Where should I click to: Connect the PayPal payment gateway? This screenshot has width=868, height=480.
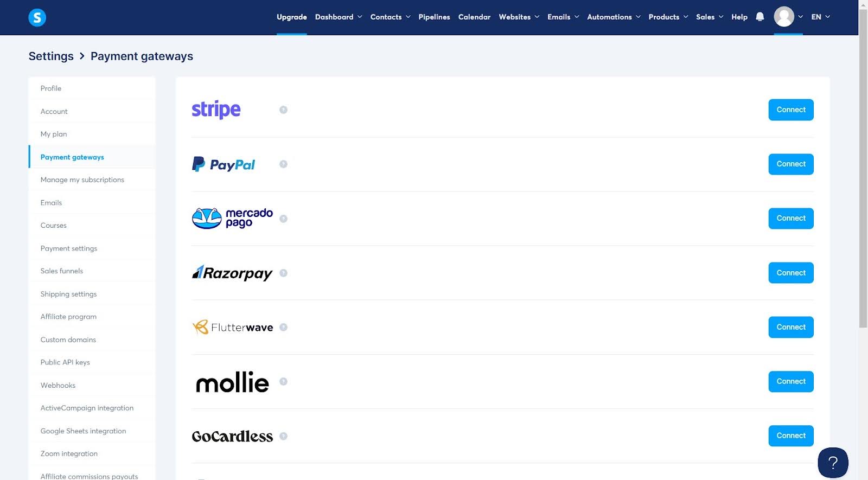791,164
